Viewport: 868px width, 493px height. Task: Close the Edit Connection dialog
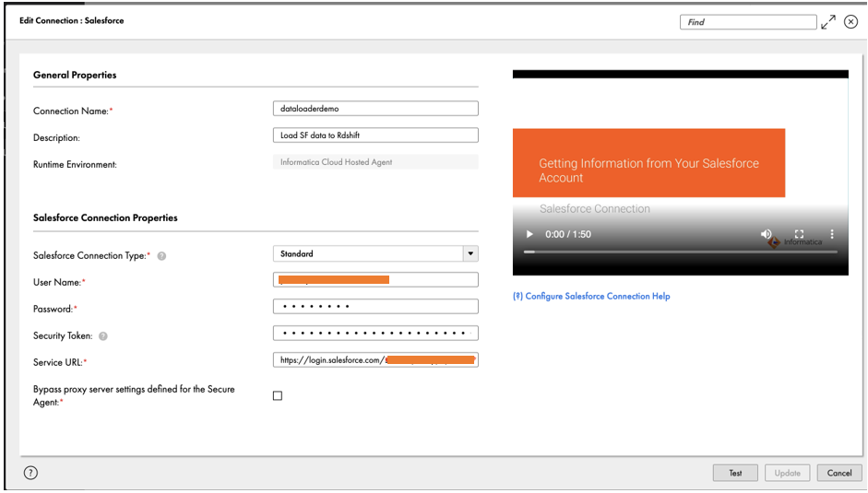tap(850, 21)
